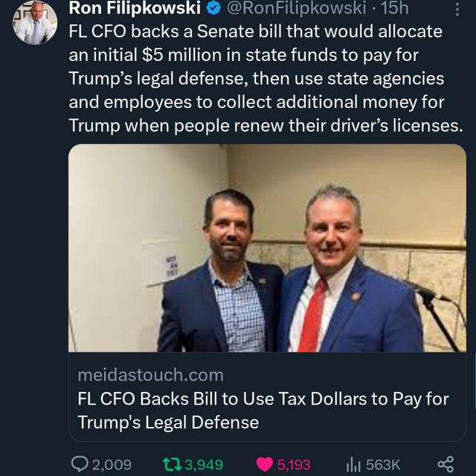
Task: Click the green retweet arrows icon
Action: tap(170, 463)
